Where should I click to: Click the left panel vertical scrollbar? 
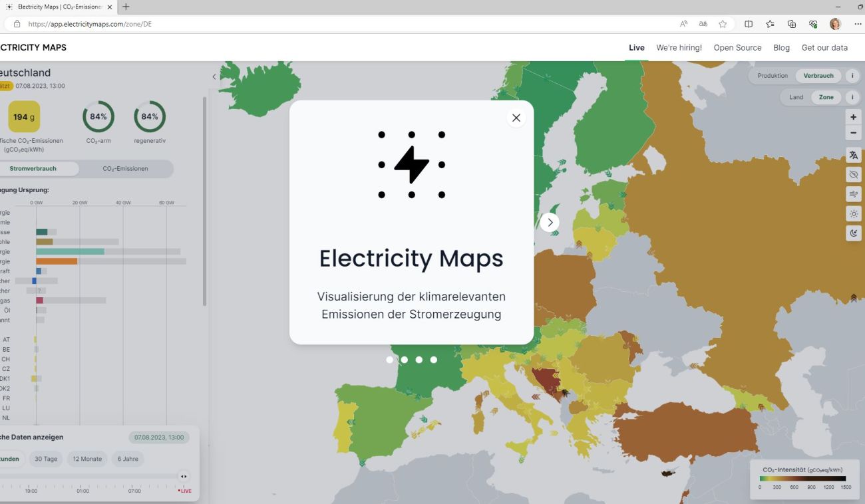[x=204, y=201]
